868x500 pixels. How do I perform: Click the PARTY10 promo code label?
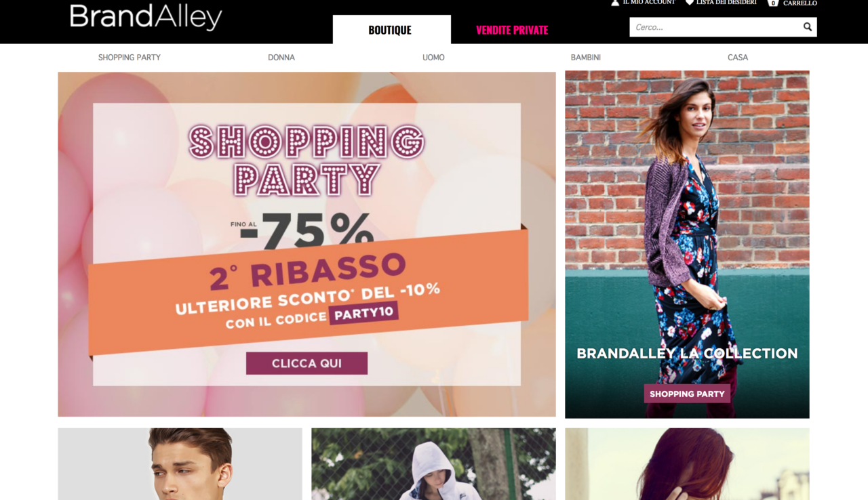point(363,314)
